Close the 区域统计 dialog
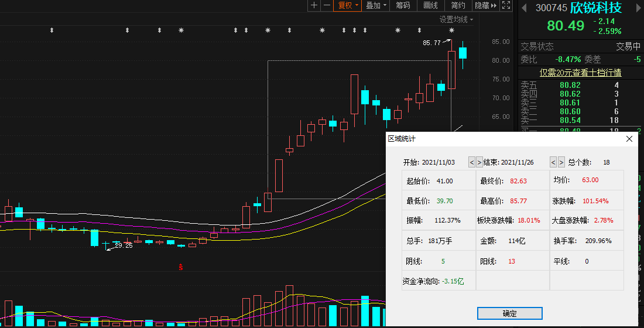The height and width of the screenshot is (328, 644). [x=629, y=139]
